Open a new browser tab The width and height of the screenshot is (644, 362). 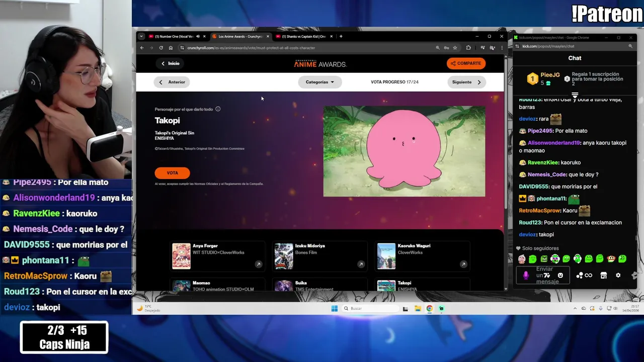341,36
